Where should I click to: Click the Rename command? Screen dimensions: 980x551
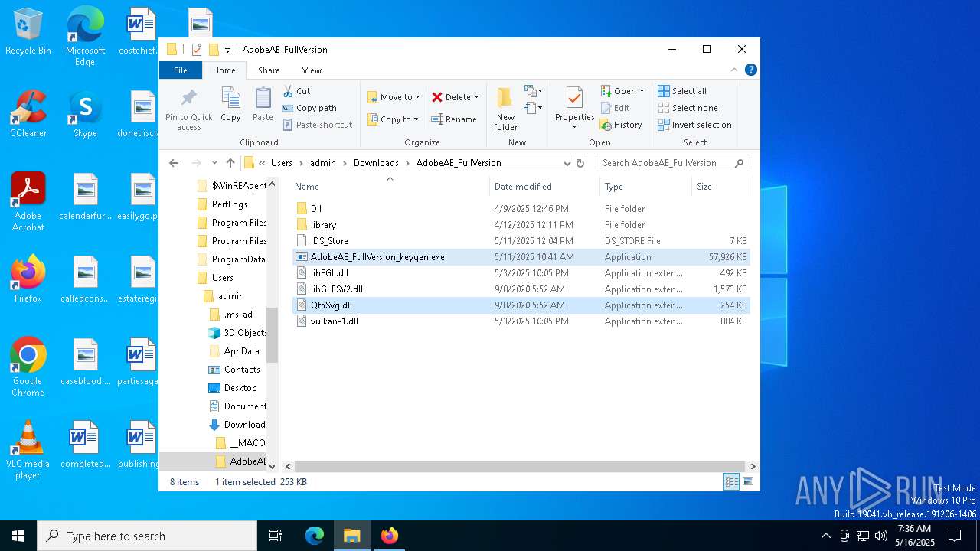[454, 119]
